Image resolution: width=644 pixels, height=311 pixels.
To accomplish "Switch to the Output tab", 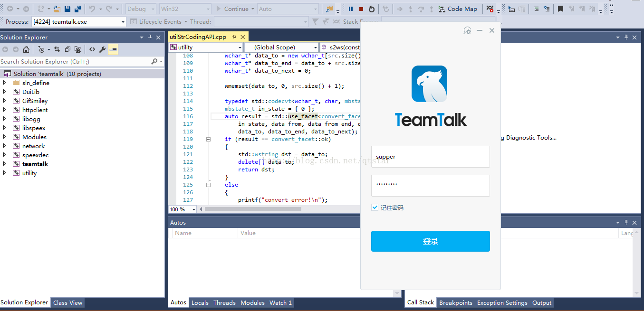I will (542, 302).
